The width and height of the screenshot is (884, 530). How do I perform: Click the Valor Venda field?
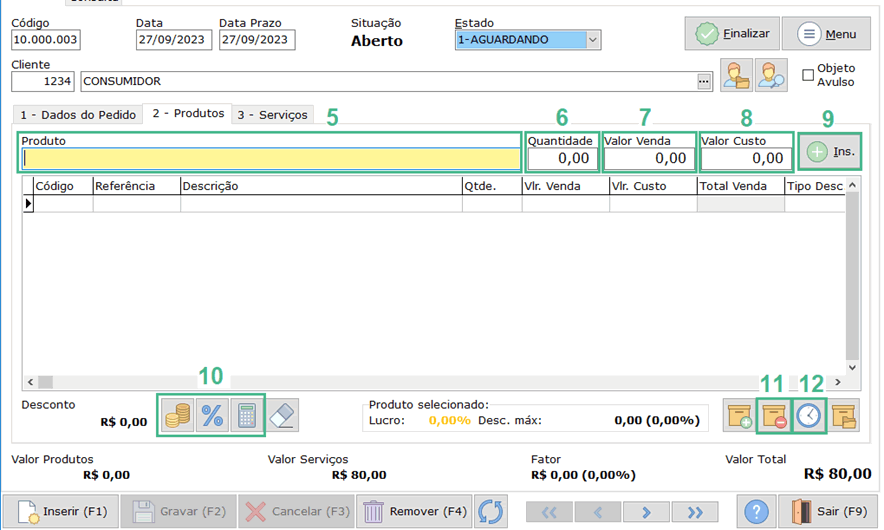649,158
